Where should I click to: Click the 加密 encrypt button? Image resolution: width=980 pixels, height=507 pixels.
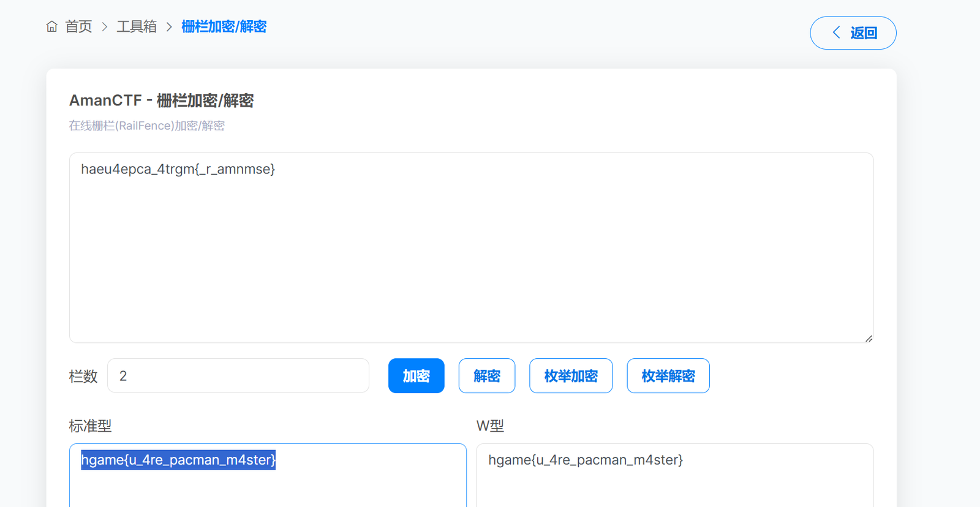417,375
